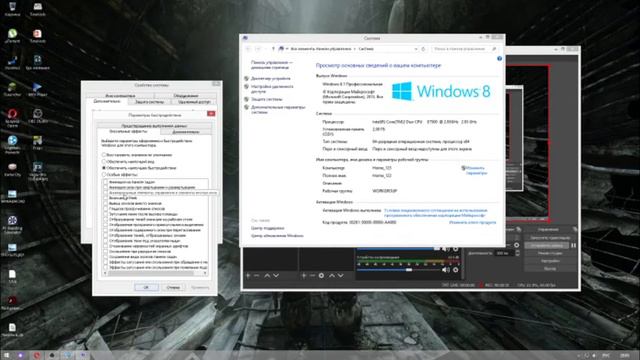Increment the duration spinner in OBS transitions
Screen dimensions: 640x360
coord(517,251)
